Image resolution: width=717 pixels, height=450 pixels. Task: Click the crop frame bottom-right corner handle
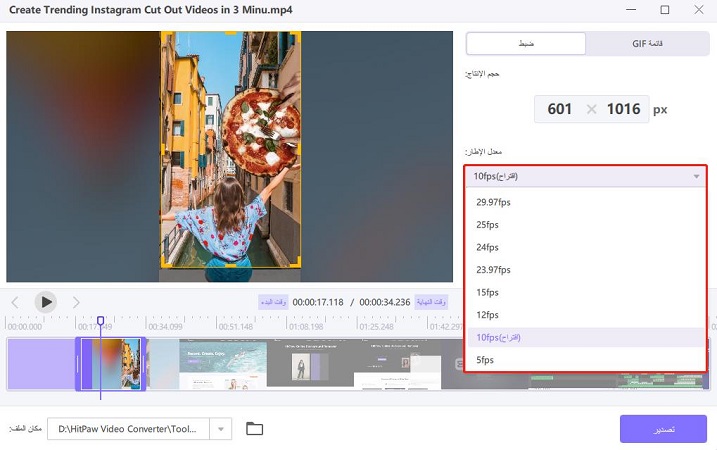click(x=297, y=262)
